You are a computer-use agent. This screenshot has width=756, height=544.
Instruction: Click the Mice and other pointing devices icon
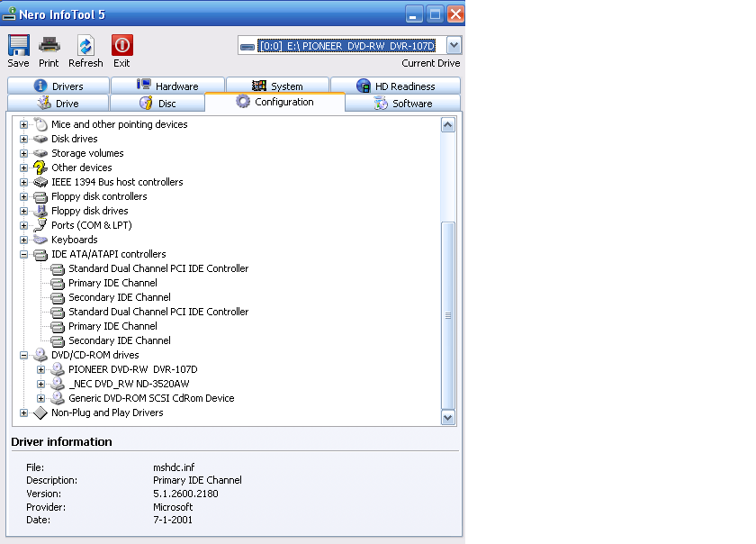[40, 124]
